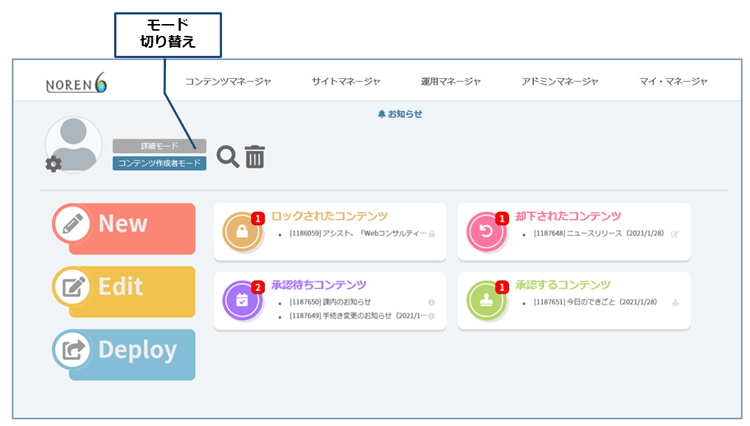Viewport: 750px width, 426px height.
Task: Click the magnifying glass search icon
Action: tap(228, 156)
